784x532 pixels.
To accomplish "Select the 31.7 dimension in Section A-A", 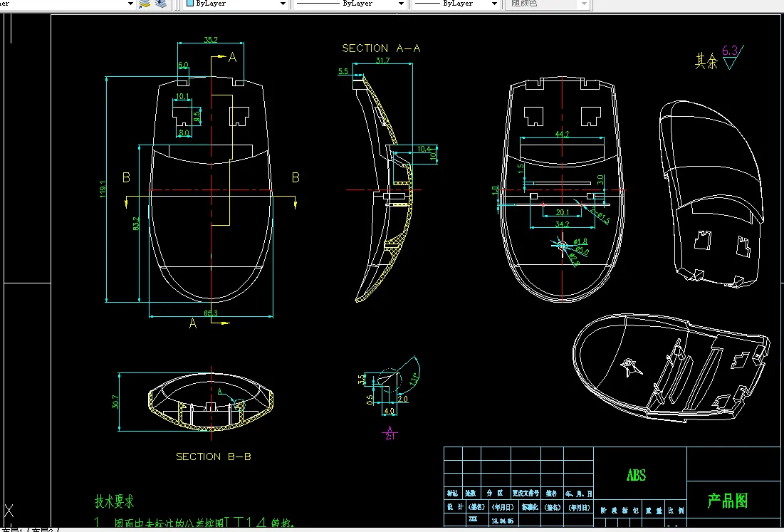I will [382, 61].
